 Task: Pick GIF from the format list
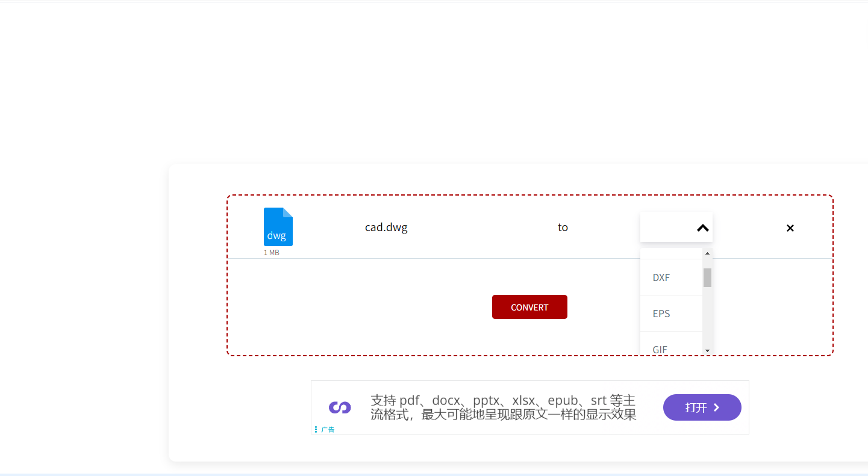[660, 347]
